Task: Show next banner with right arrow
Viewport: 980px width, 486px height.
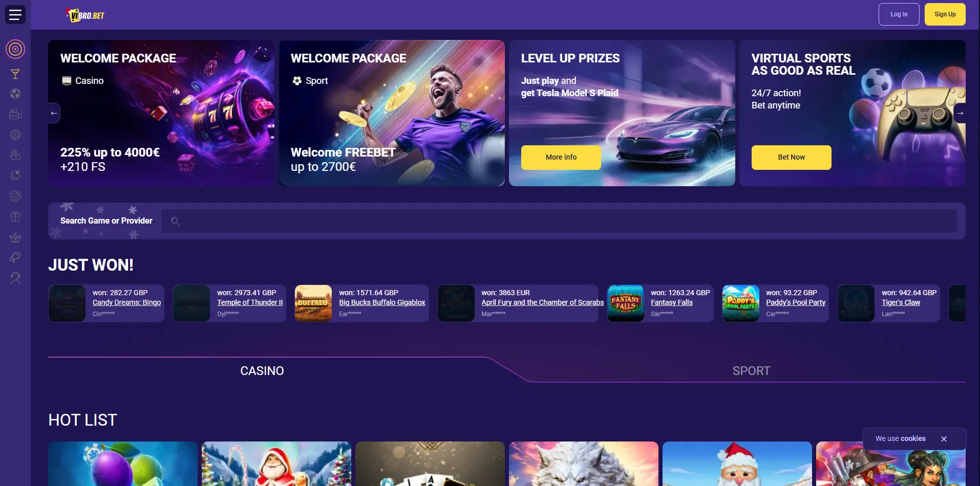Action: 960,113
